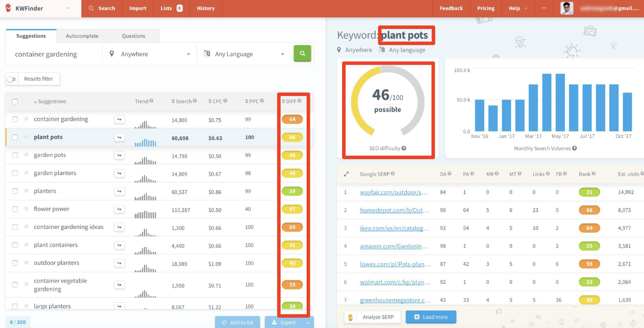The image size is (644, 328).
Task: Open the Any Language dropdown
Action: click(244, 53)
